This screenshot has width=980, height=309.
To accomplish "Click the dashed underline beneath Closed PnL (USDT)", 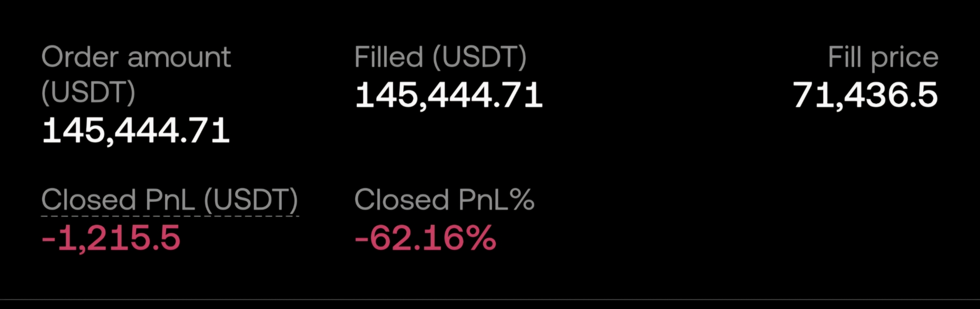I will click(170, 215).
